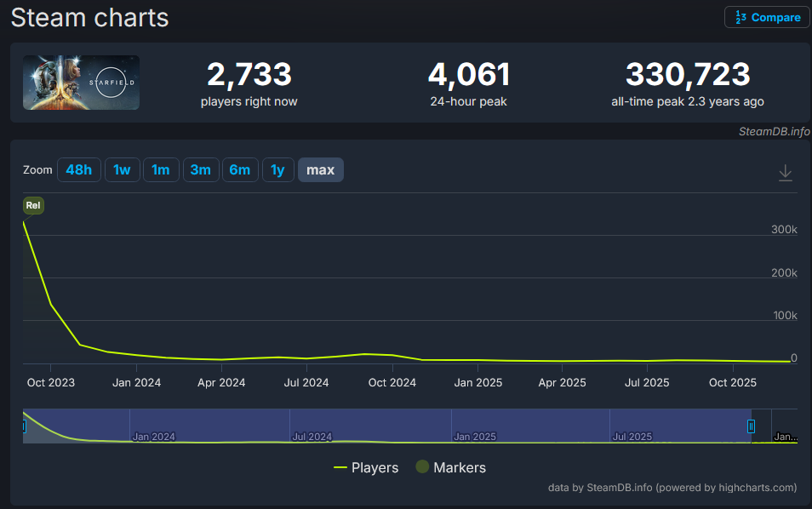Open the Compare button

[768, 17]
